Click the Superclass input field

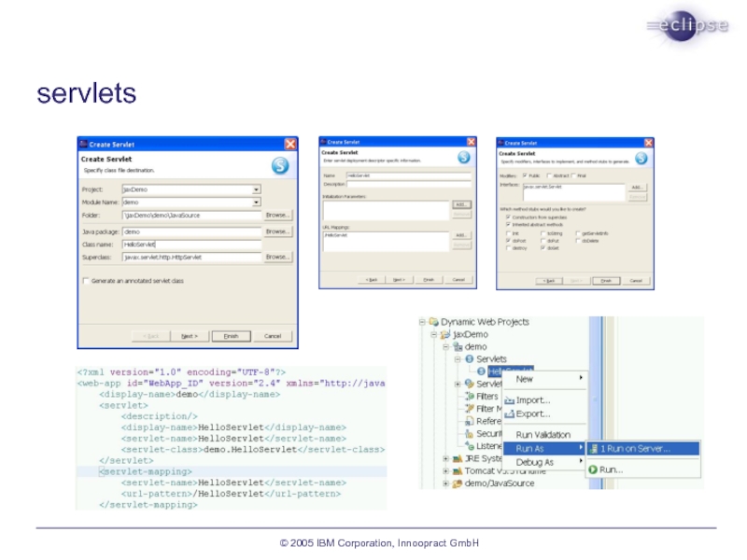point(191,258)
